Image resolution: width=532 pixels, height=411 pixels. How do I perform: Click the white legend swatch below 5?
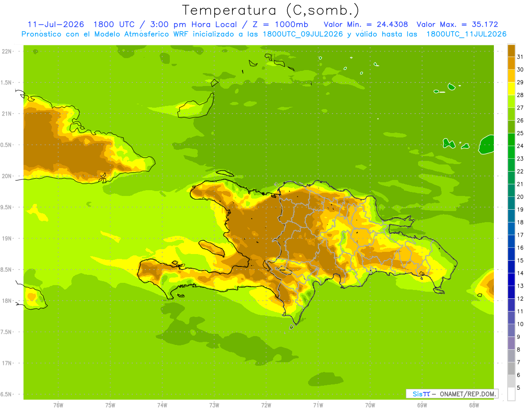[511, 394]
